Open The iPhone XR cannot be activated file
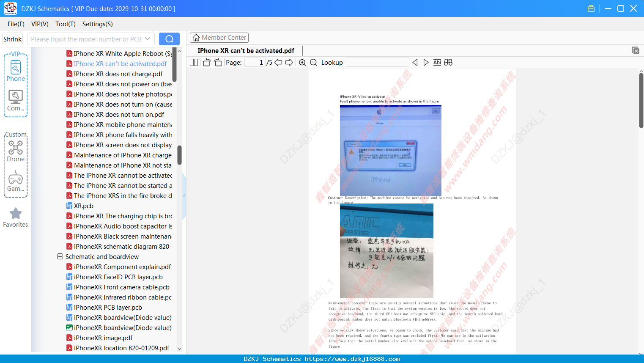Image resolution: width=644 pixels, height=363 pixels. (119, 176)
